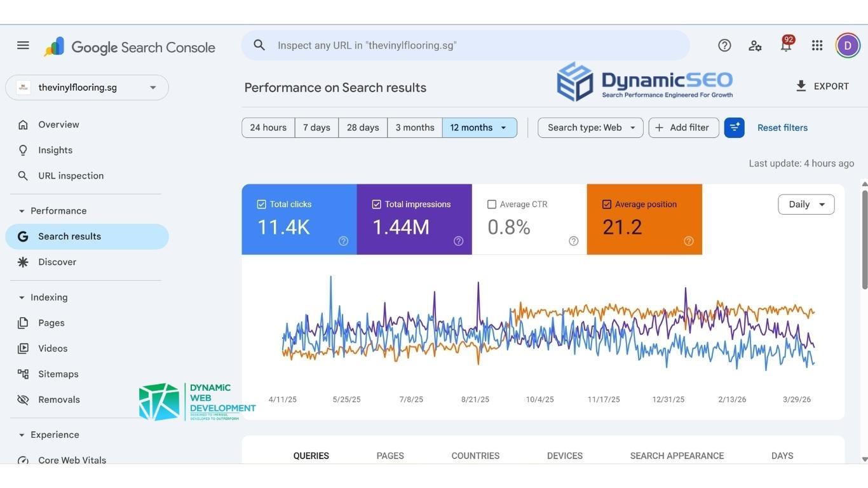
Task: Click Total impressions help icon
Action: (x=458, y=241)
